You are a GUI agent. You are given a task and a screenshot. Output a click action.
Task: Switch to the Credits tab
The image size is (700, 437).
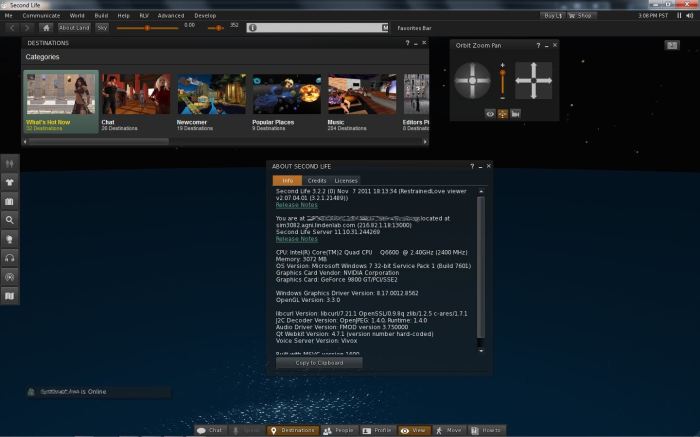[x=316, y=180]
